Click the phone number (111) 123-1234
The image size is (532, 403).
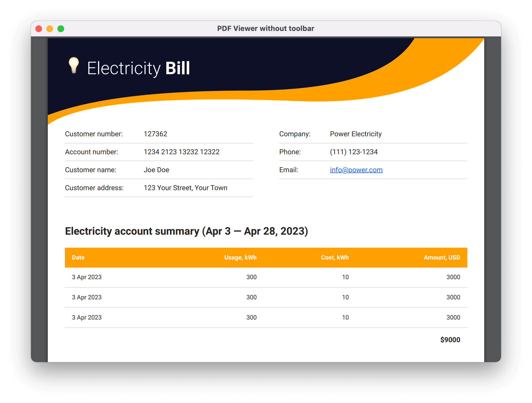354,152
